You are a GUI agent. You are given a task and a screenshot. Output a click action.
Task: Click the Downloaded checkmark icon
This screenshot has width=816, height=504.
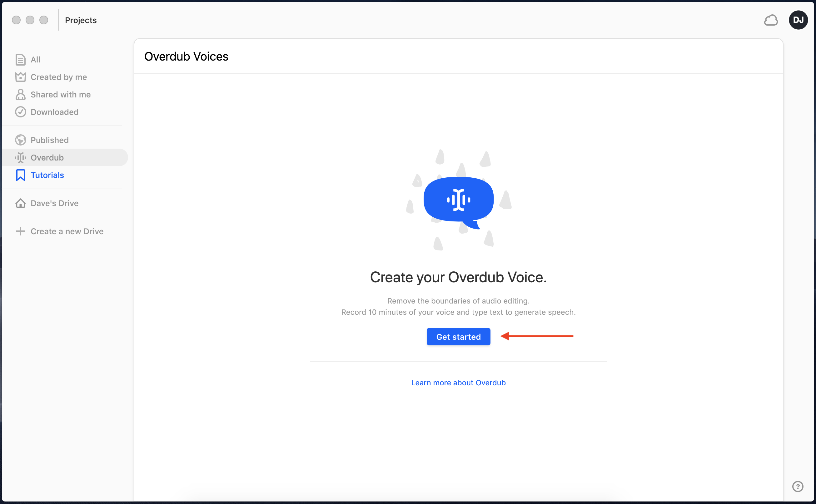pyautogui.click(x=20, y=112)
